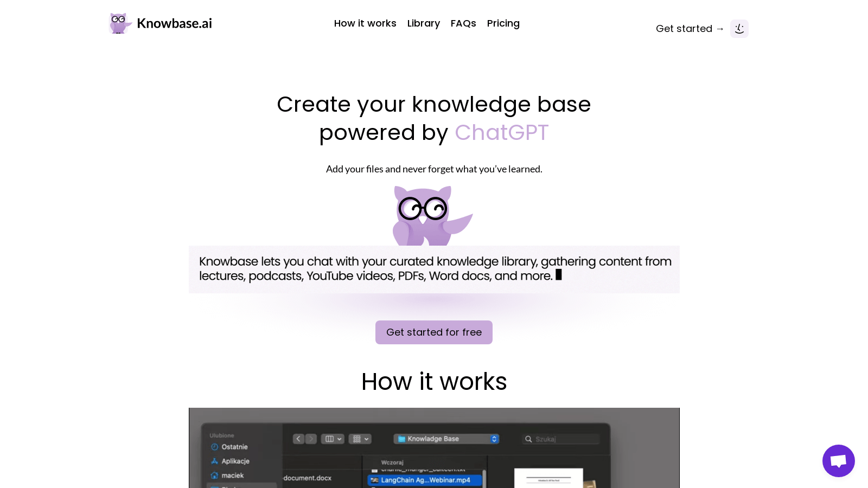868x488 pixels.
Task: Open the Library nav link
Action: (424, 23)
